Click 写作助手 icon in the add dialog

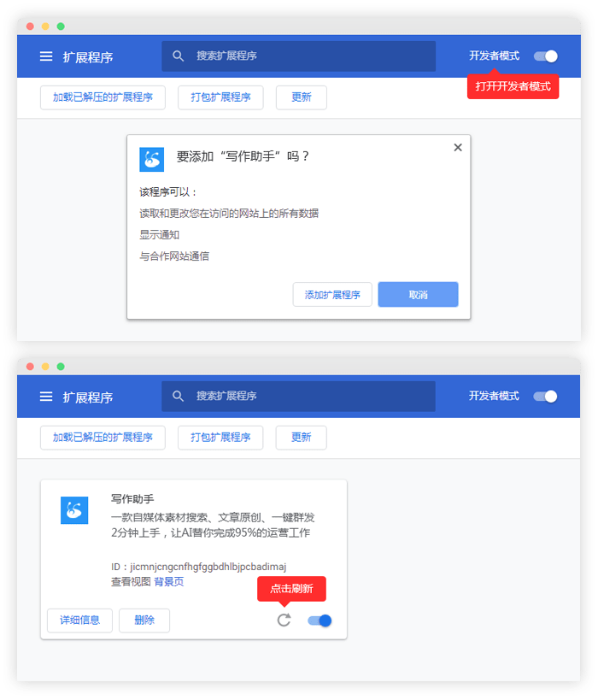click(152, 159)
